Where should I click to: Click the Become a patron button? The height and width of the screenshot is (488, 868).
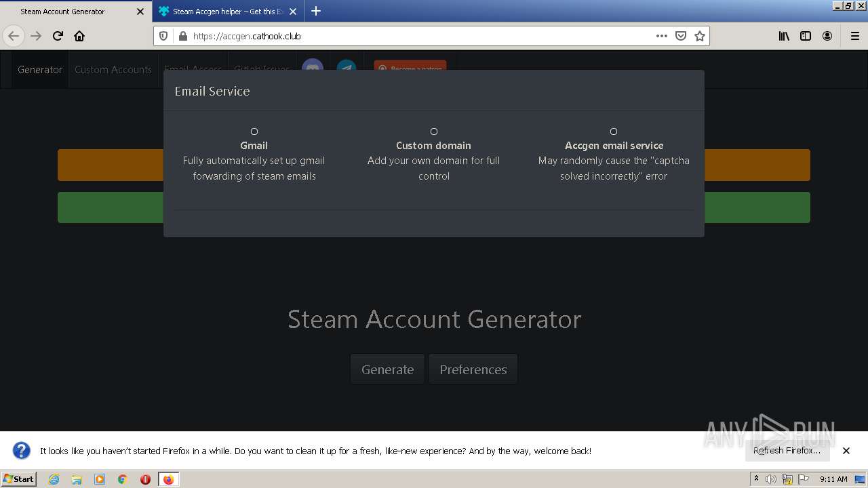410,68
